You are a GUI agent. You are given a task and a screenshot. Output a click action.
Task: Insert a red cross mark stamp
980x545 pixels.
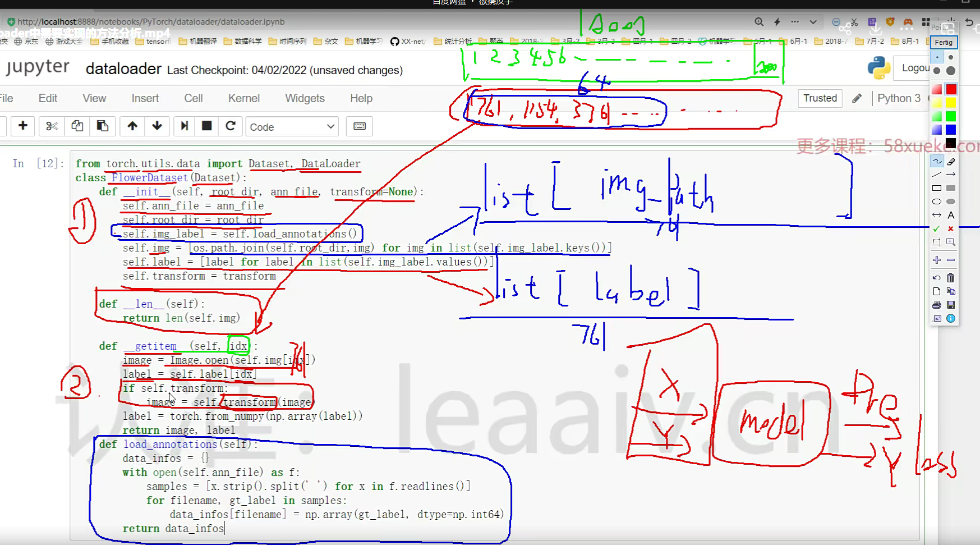click(951, 229)
